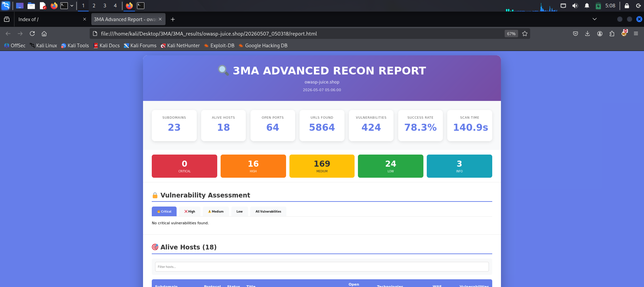
Task: Click the green Low count box
Action: click(x=390, y=166)
